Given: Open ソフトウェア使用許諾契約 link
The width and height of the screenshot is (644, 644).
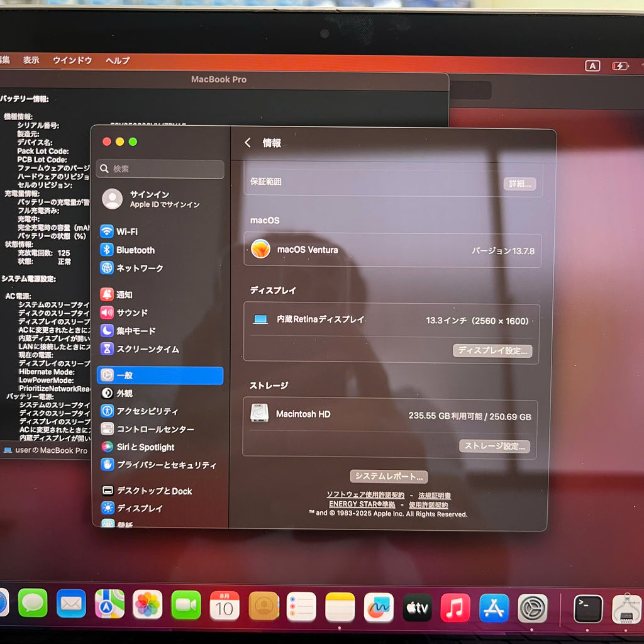Looking at the screenshot, I should 365,495.
